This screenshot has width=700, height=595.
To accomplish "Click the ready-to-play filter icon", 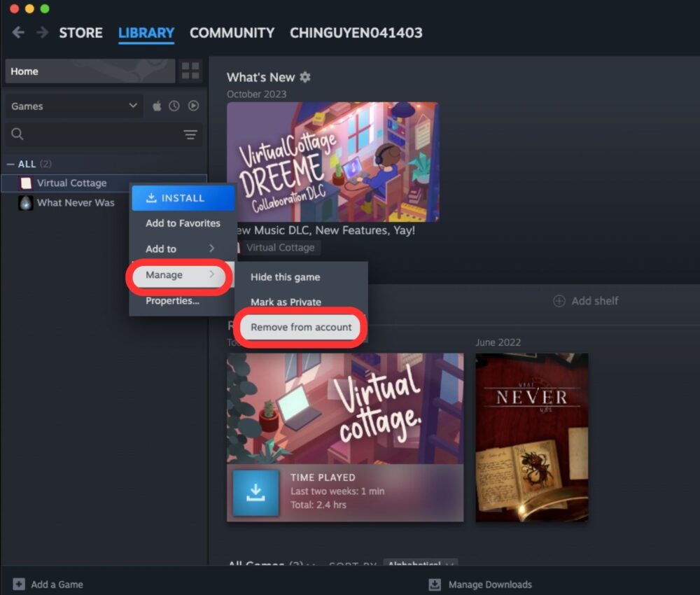I will (192, 106).
